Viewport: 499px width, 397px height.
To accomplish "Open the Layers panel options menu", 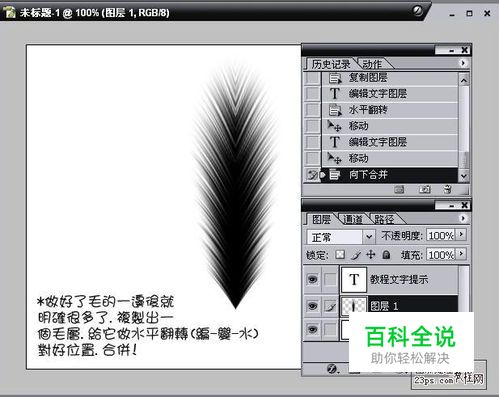I will (463, 218).
